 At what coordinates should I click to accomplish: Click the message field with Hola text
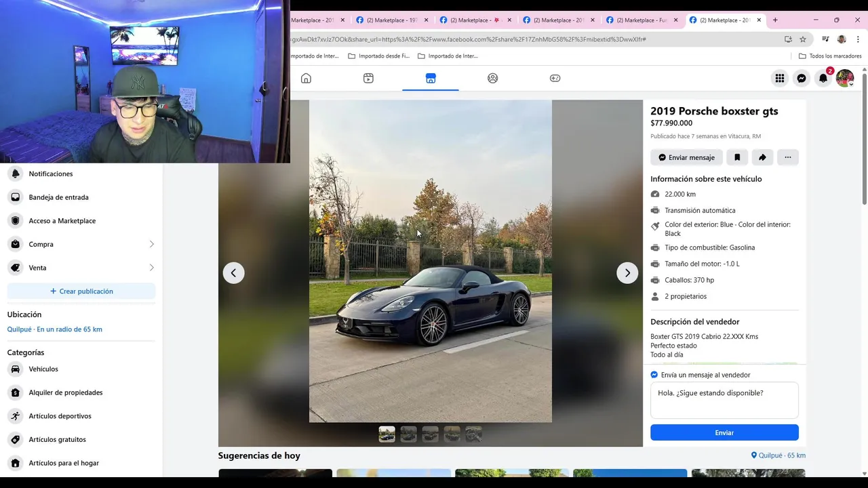[x=724, y=400]
